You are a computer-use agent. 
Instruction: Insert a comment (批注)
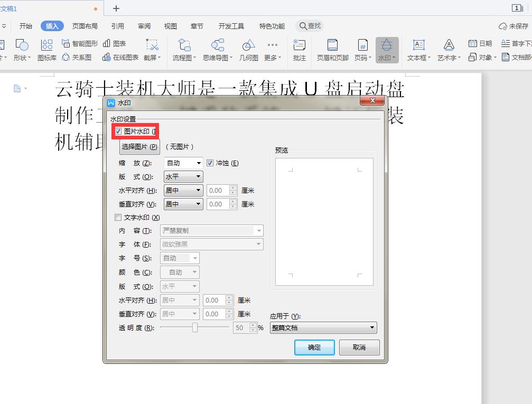click(299, 50)
